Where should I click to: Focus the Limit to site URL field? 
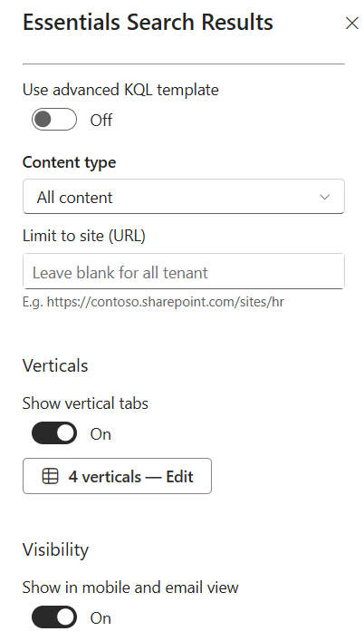(184, 271)
